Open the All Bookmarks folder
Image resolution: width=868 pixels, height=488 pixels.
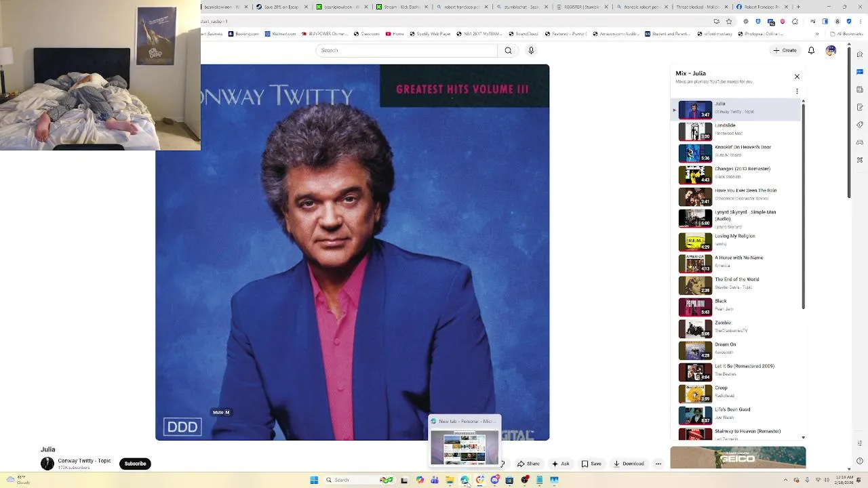(x=846, y=34)
